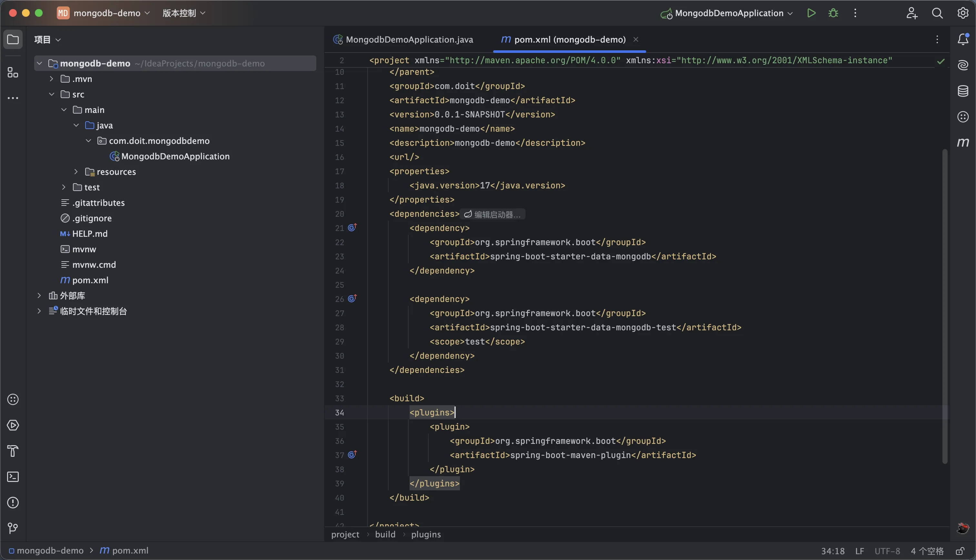This screenshot has width=976, height=560.
Task: Open the Notifications bell
Action: [962, 39]
